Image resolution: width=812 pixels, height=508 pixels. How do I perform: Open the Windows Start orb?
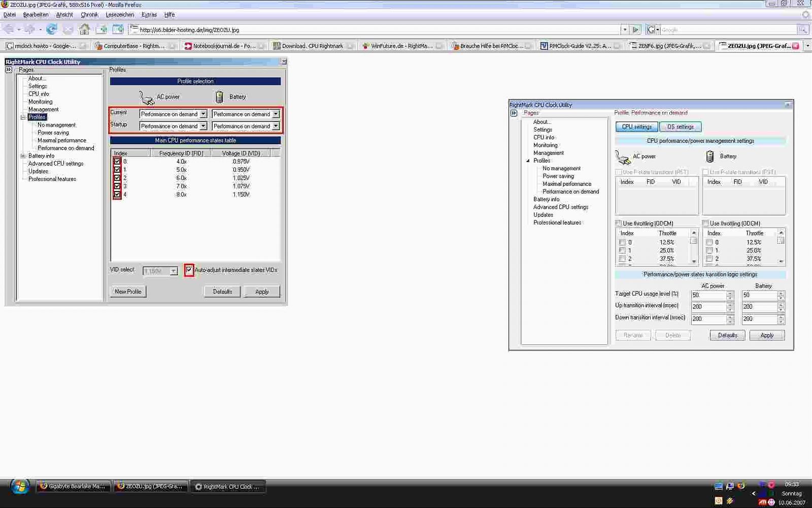20,487
